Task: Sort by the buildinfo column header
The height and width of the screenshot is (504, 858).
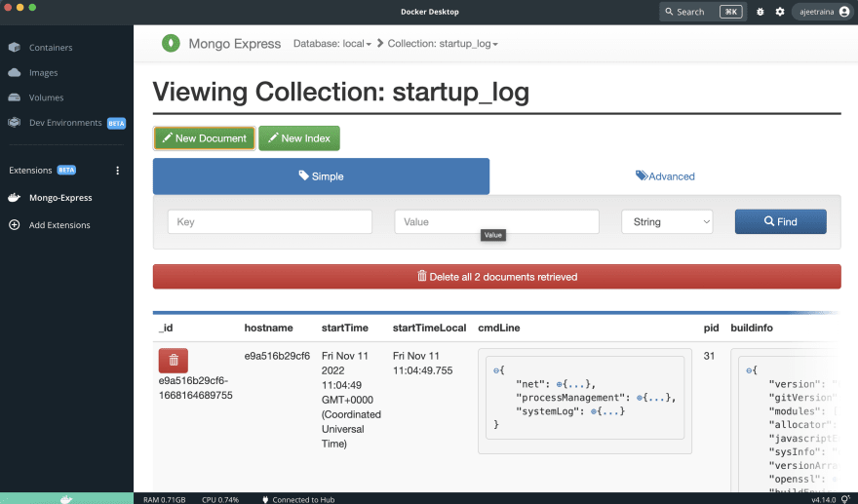Action: [x=752, y=328]
